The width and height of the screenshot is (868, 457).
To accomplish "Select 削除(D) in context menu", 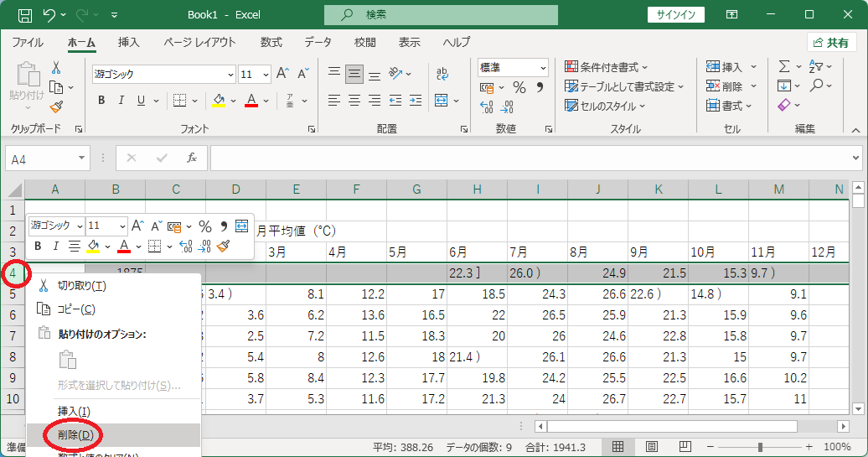I will (113, 435).
